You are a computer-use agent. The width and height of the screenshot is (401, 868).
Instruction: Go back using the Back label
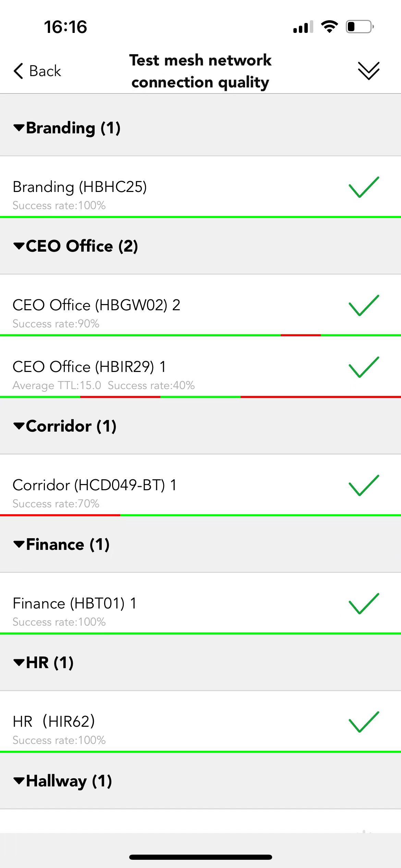pos(45,71)
